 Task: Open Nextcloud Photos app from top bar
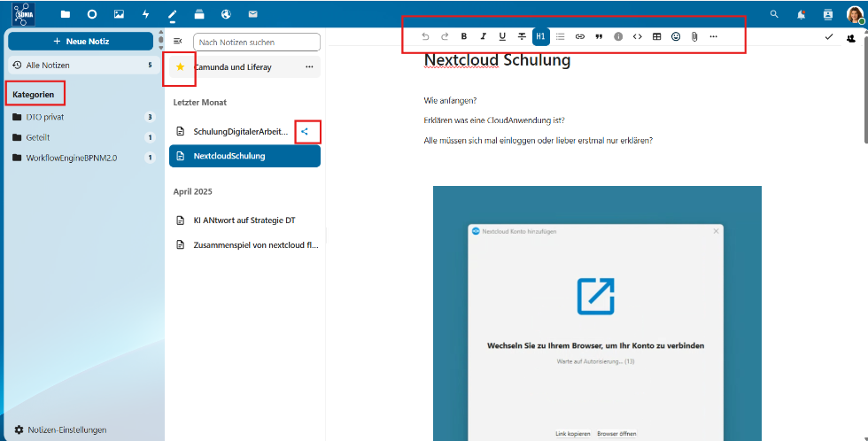119,14
